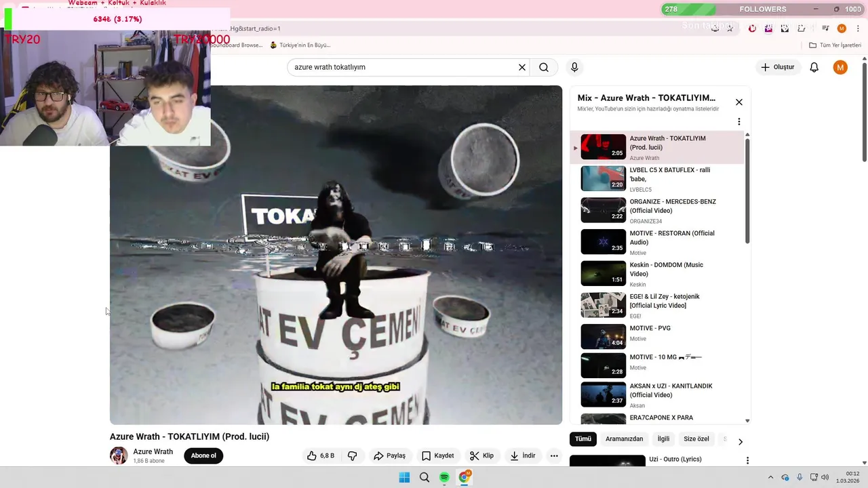
Task: Click the Paylaş share button
Action: [390, 455]
